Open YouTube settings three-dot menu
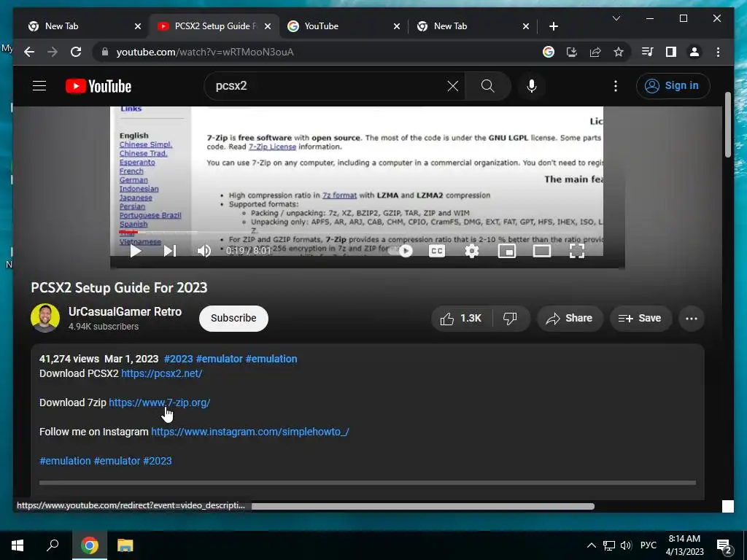Viewport: 747px width, 560px height. (x=616, y=86)
